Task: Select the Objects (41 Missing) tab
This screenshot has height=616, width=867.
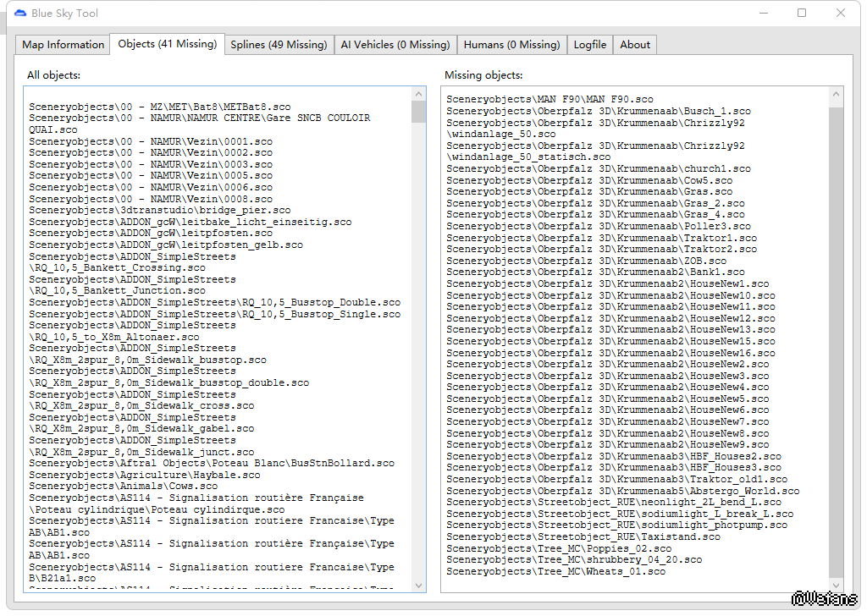Action: [x=167, y=44]
